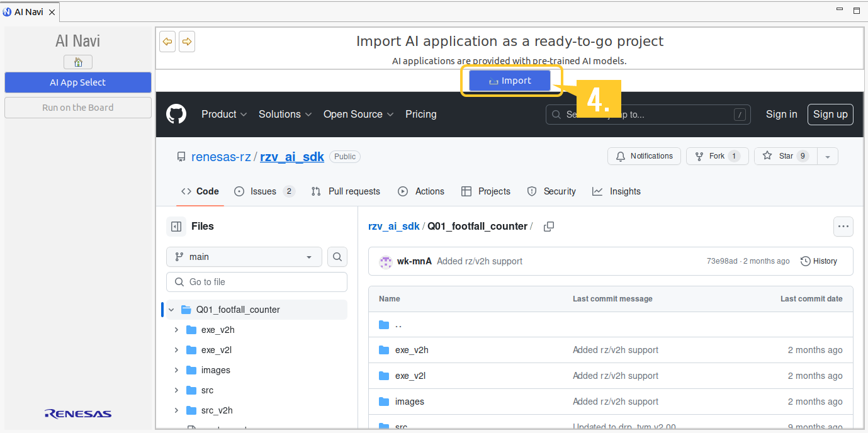Close the AI Navi tab
The width and height of the screenshot is (868, 433).
tap(52, 12)
